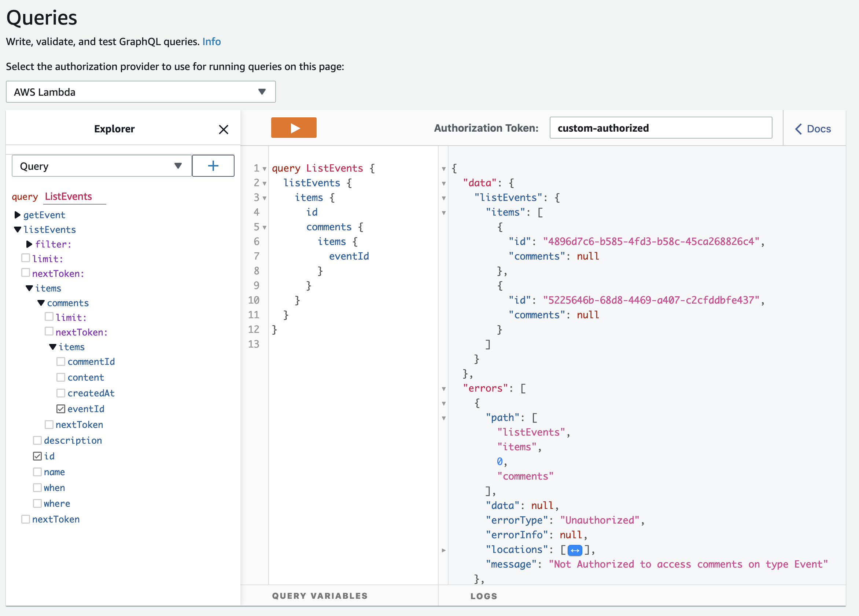The height and width of the screenshot is (616, 859).
Task: Enable the description field checkbox
Action: click(37, 440)
